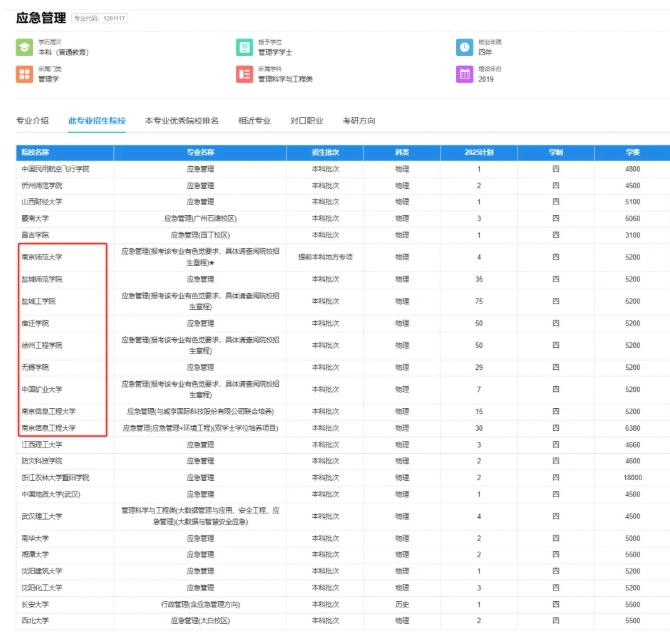
Task: Open the 专业介绍 tab
Action: pyautogui.click(x=32, y=121)
